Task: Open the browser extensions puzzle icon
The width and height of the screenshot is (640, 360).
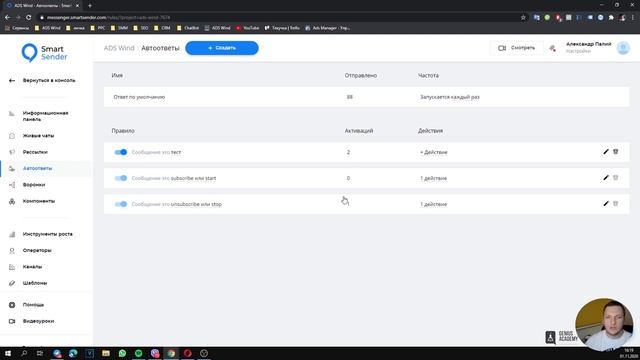Action: [611, 18]
